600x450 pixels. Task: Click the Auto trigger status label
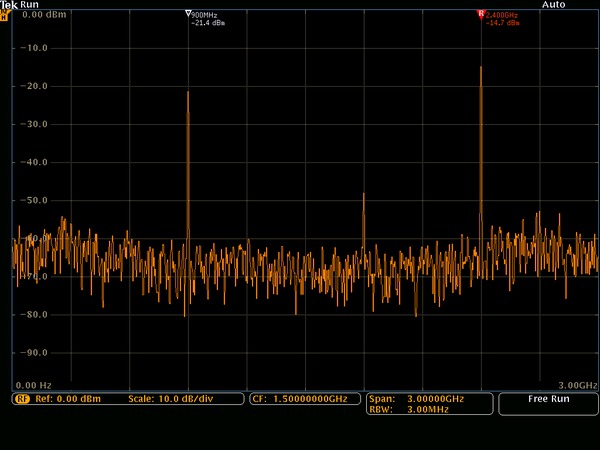click(x=553, y=5)
